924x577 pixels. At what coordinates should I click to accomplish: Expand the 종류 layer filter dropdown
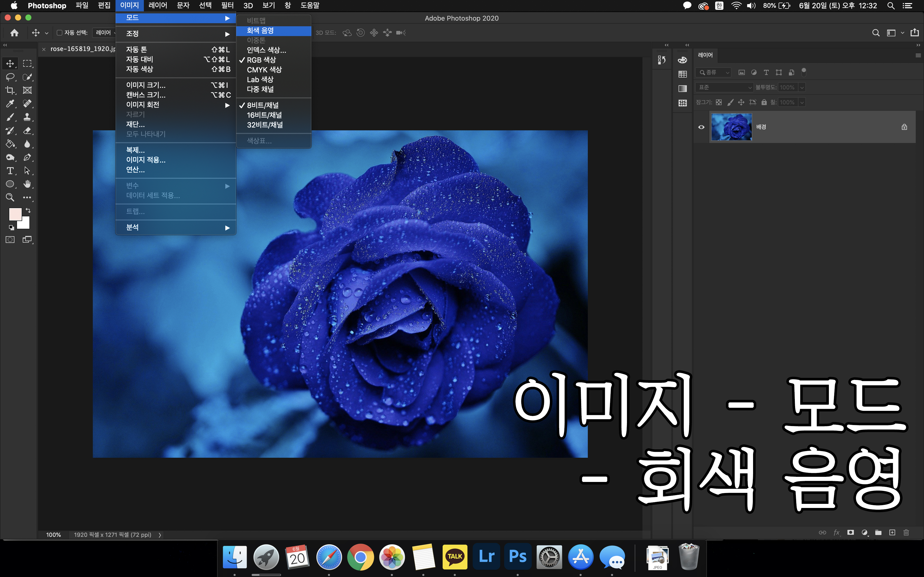tap(713, 72)
